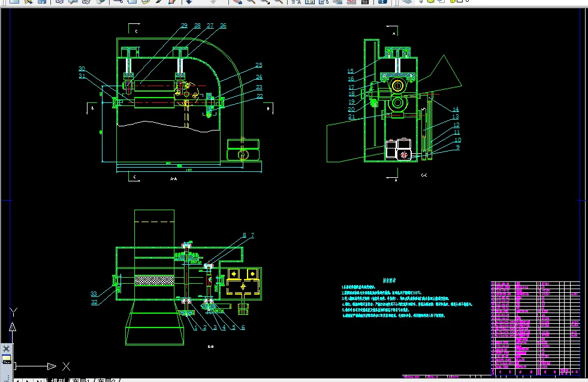
Task: Select callout number 19
Action: pos(351,102)
